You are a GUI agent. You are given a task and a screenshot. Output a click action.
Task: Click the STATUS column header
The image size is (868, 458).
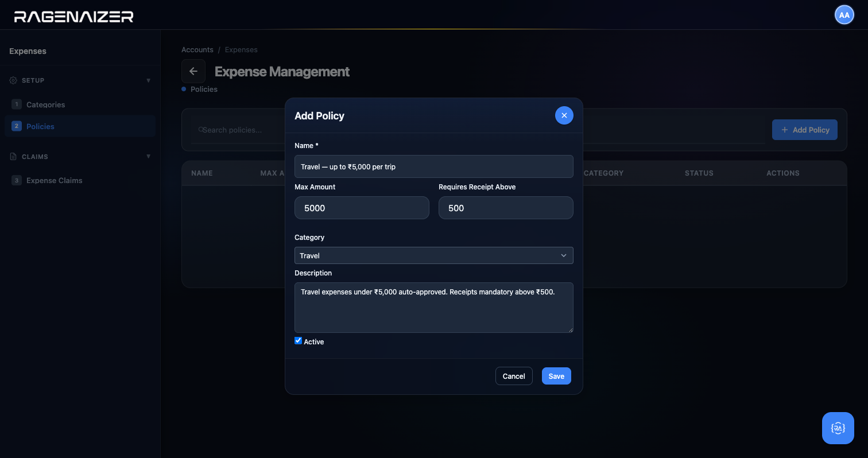coord(699,173)
